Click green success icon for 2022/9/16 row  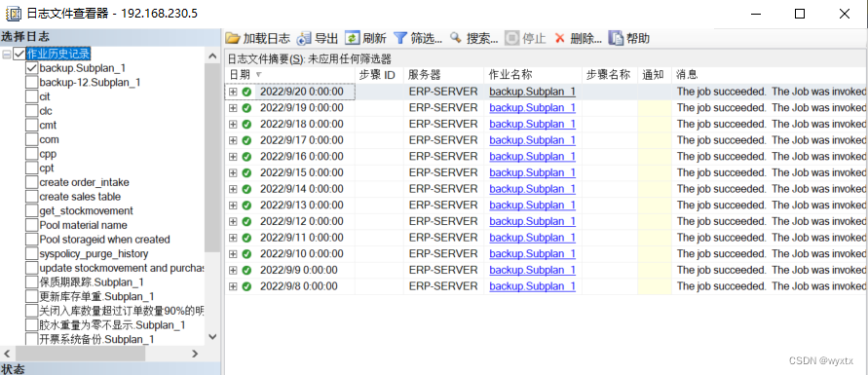pos(246,157)
